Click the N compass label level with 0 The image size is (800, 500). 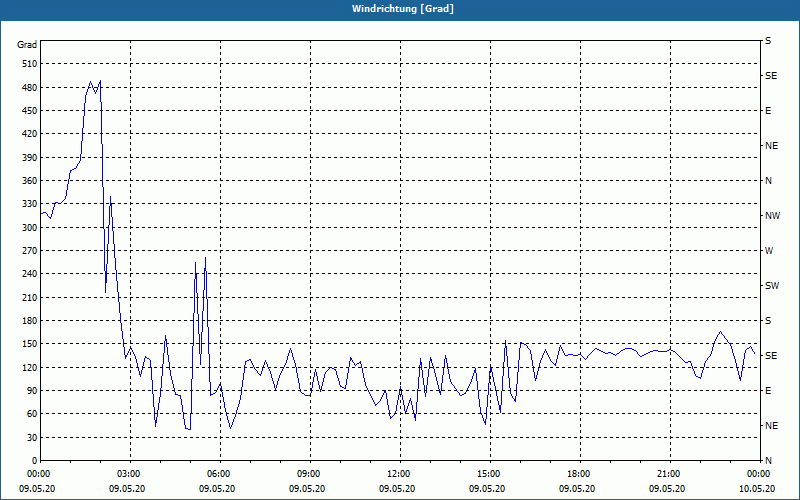(768, 461)
